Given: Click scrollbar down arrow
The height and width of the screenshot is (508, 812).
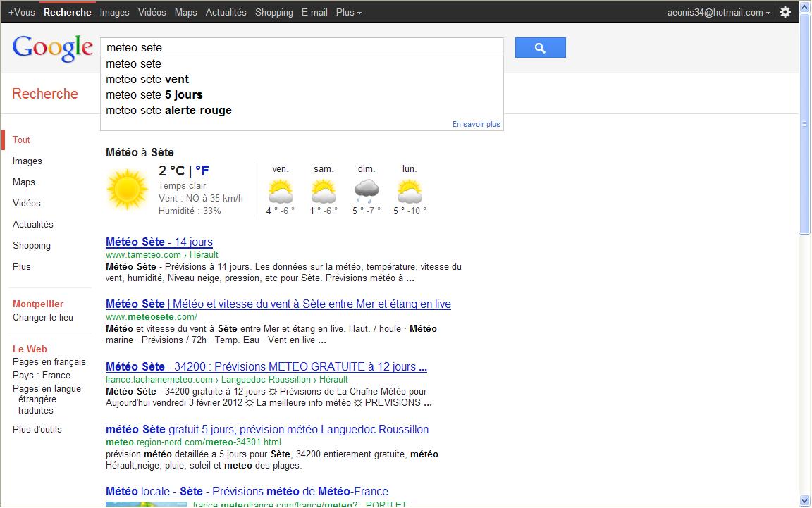Looking at the screenshot, I should click(804, 501).
